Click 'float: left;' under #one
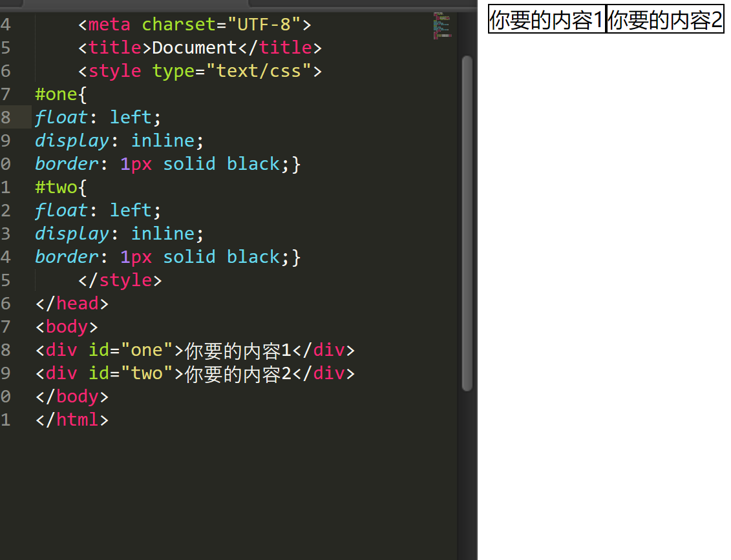The height and width of the screenshot is (560, 731). click(98, 118)
